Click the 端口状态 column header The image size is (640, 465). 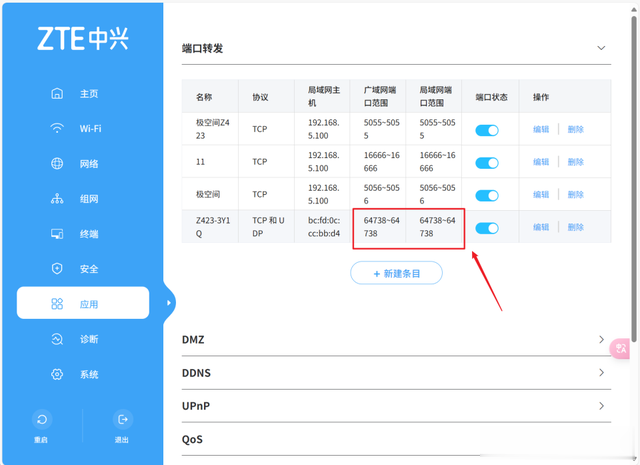pyautogui.click(x=491, y=97)
